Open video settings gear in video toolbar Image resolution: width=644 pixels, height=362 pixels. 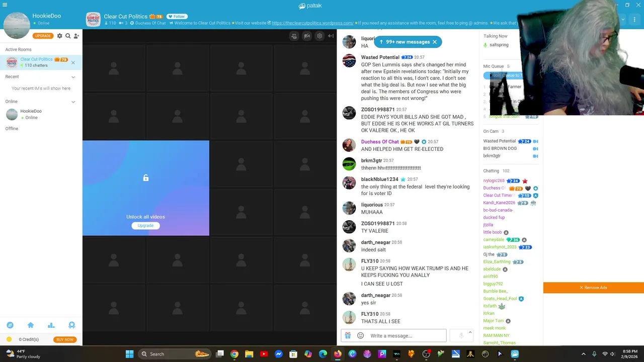point(319,36)
